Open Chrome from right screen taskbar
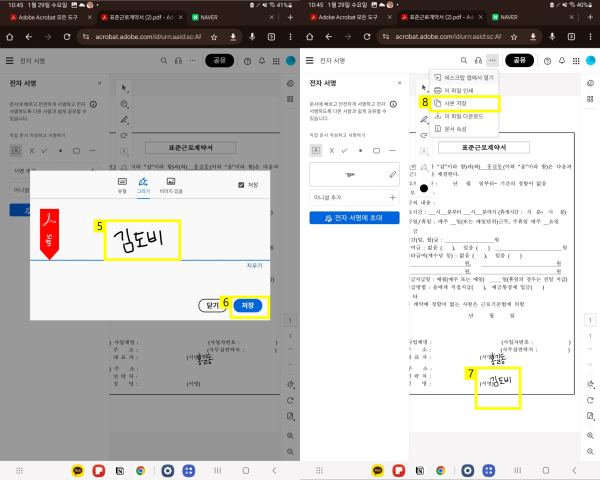This screenshot has height=480, width=600. tap(440, 470)
